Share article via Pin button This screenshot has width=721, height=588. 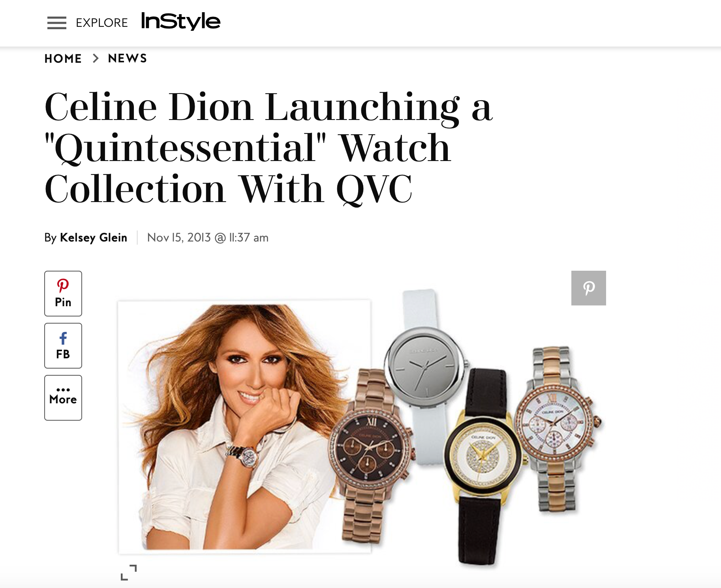[x=63, y=294]
